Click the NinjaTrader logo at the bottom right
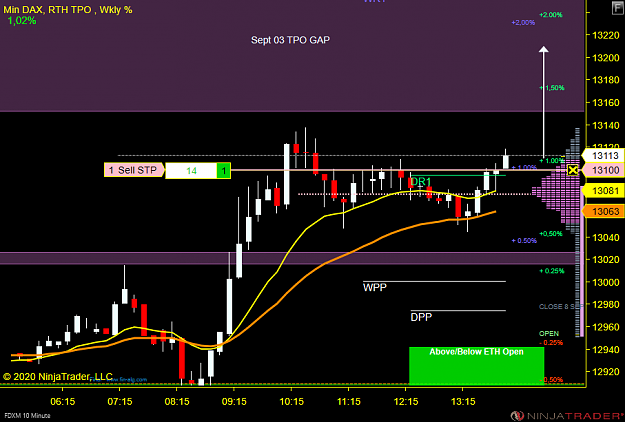 pos(568,416)
